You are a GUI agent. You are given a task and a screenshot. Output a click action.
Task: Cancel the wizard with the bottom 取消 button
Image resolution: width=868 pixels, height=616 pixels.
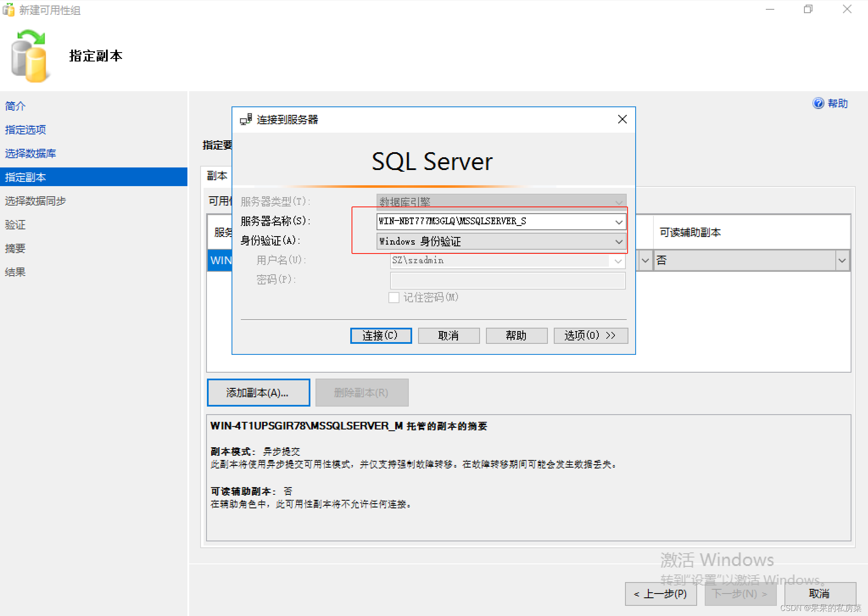(x=820, y=594)
